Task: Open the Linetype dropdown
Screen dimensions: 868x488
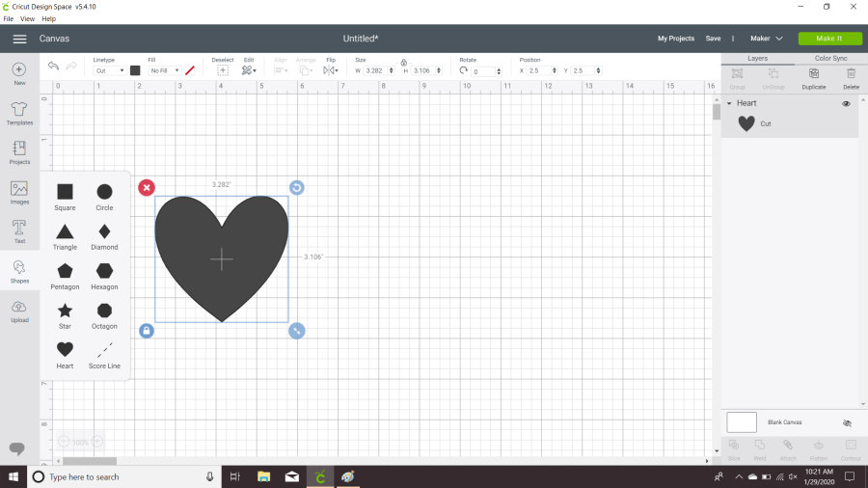Action: coord(109,70)
